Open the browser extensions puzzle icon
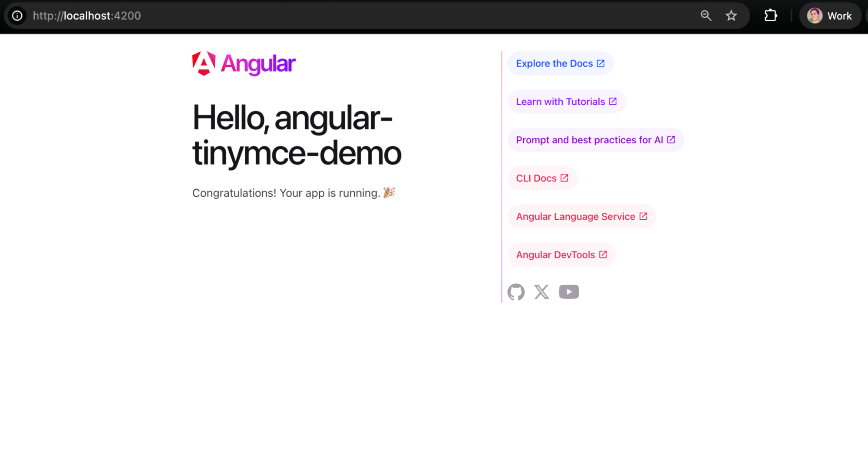This screenshot has width=868, height=458. point(771,16)
